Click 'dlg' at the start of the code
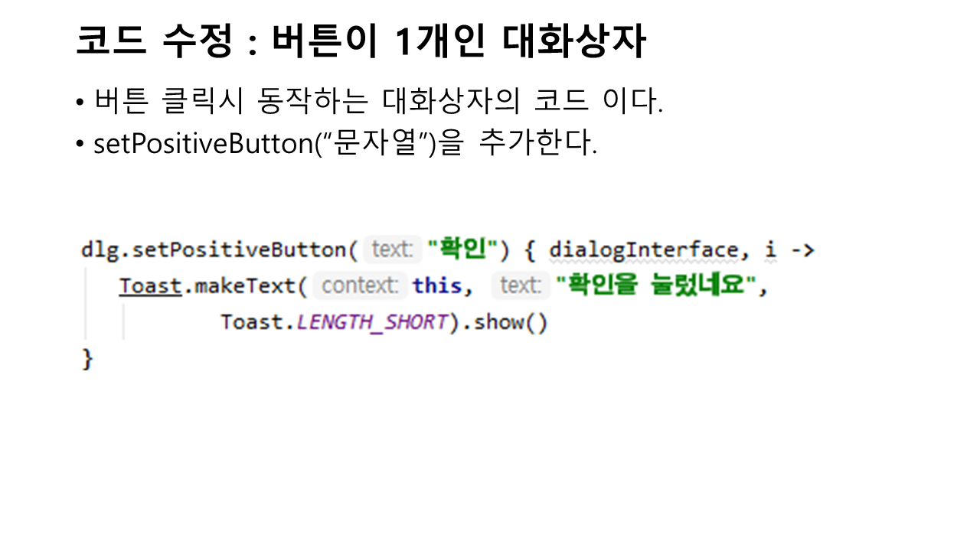 tap(96, 250)
